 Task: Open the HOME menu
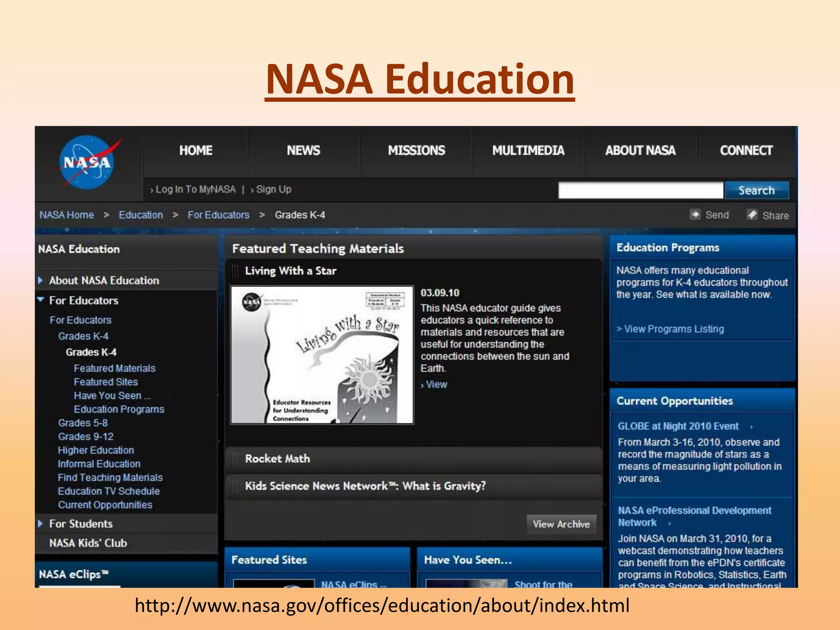(196, 151)
